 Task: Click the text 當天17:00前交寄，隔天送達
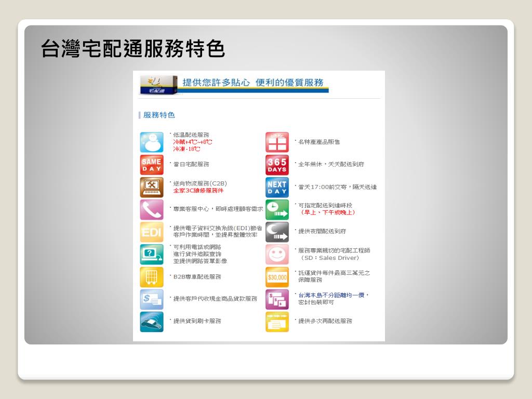point(337,187)
